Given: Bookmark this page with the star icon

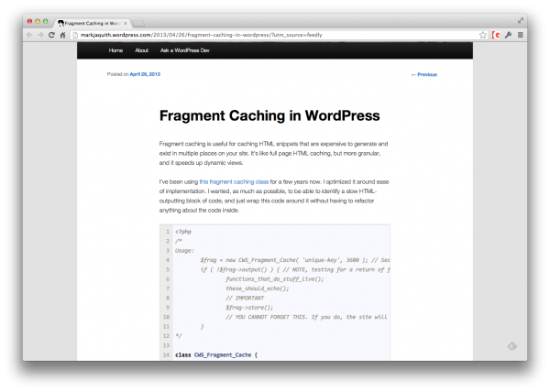Looking at the screenshot, I should click(x=483, y=35).
